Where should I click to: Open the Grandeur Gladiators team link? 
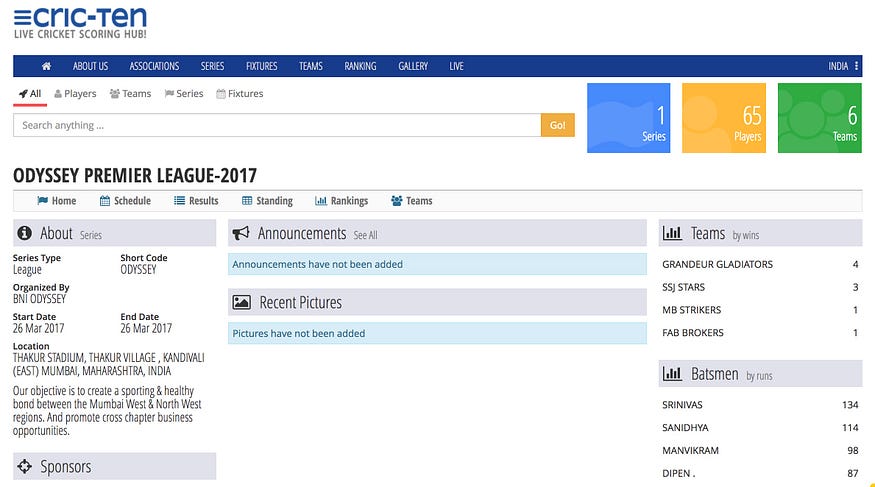[717, 265]
